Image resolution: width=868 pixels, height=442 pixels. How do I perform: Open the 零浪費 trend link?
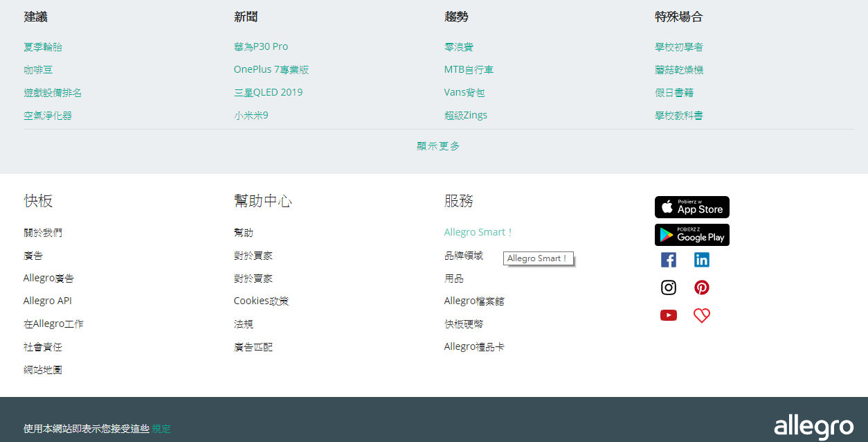point(459,47)
